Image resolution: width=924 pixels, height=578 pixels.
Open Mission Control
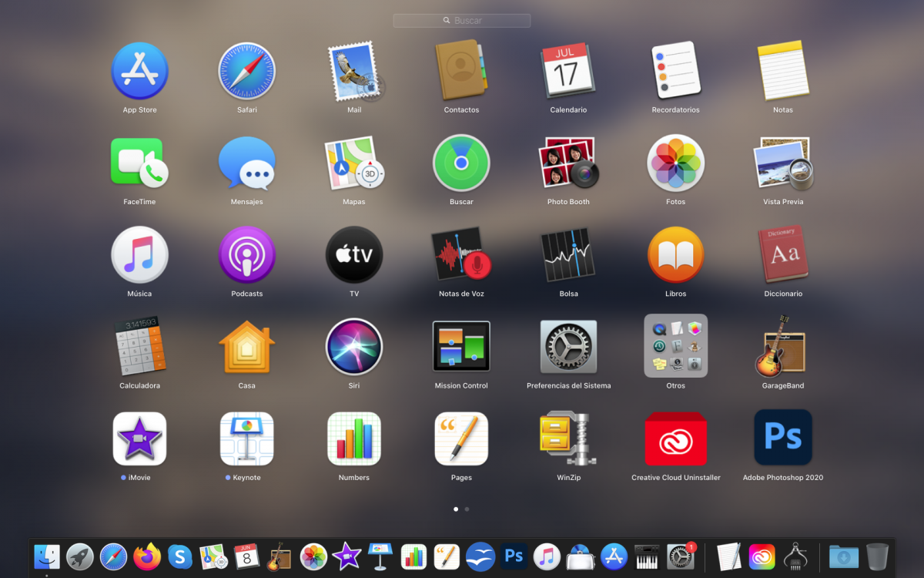coord(461,346)
